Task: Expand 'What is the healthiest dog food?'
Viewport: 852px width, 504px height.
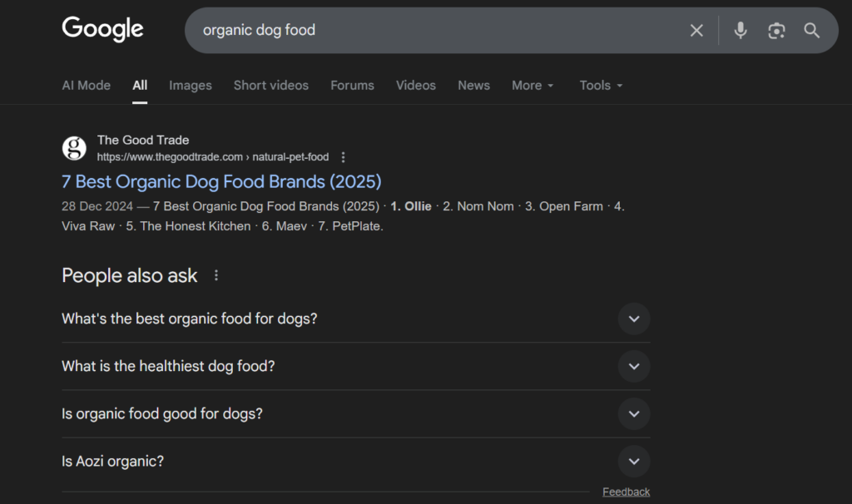Action: 633,366
